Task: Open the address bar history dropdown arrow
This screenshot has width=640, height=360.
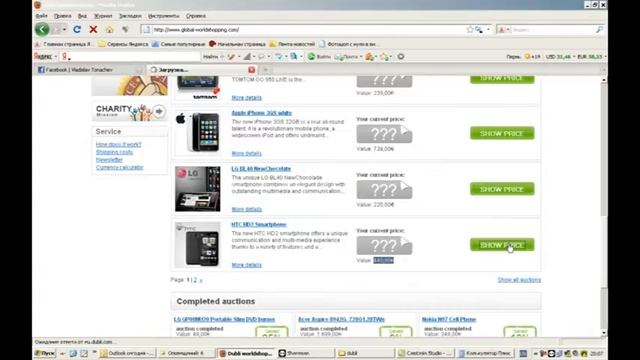Action: point(488,30)
